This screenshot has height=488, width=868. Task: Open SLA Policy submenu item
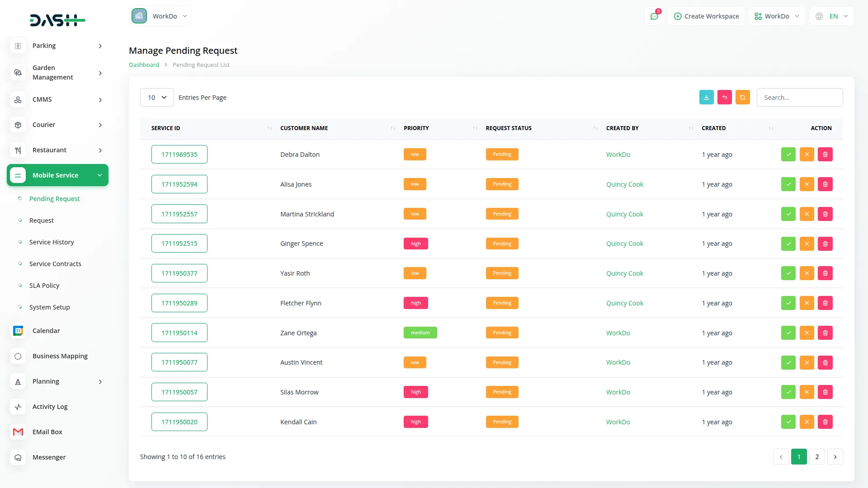(x=44, y=286)
